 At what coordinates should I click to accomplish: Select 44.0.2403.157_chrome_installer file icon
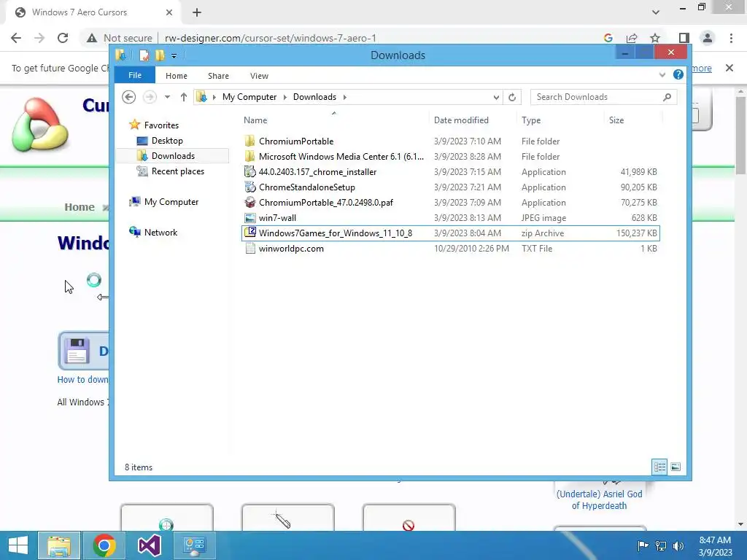click(x=249, y=171)
